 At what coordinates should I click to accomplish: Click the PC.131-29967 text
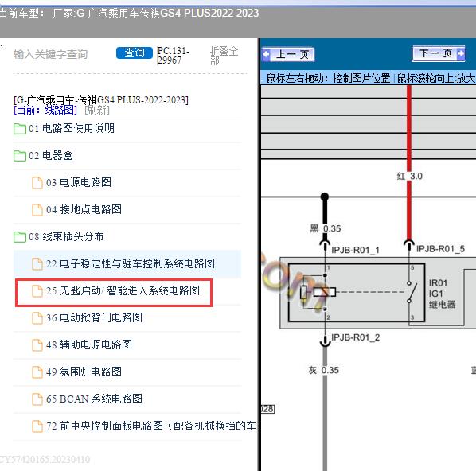coord(173,56)
